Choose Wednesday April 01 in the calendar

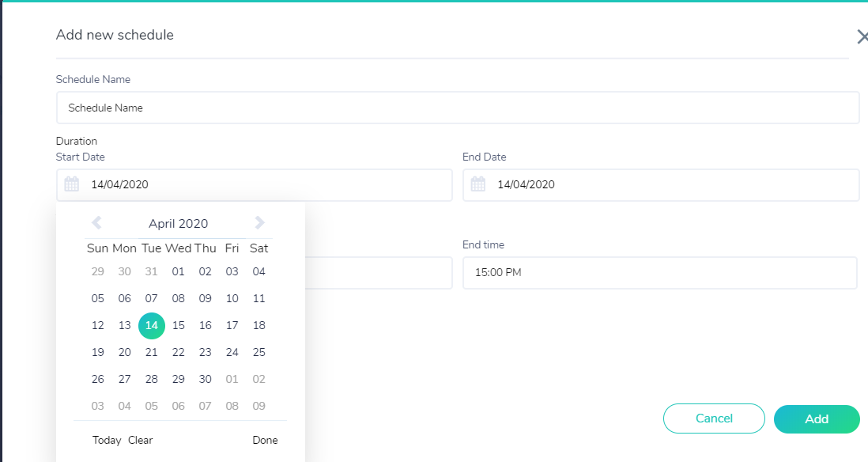(x=178, y=271)
